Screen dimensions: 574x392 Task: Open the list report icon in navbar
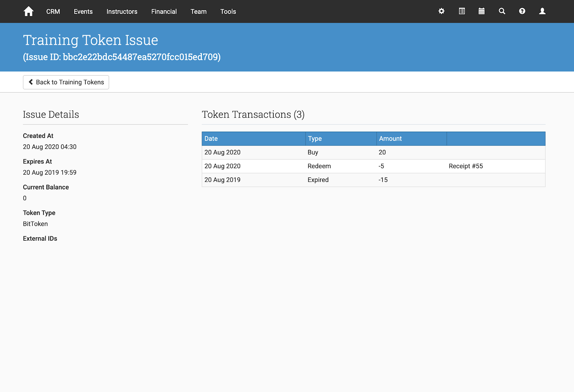[462, 11]
